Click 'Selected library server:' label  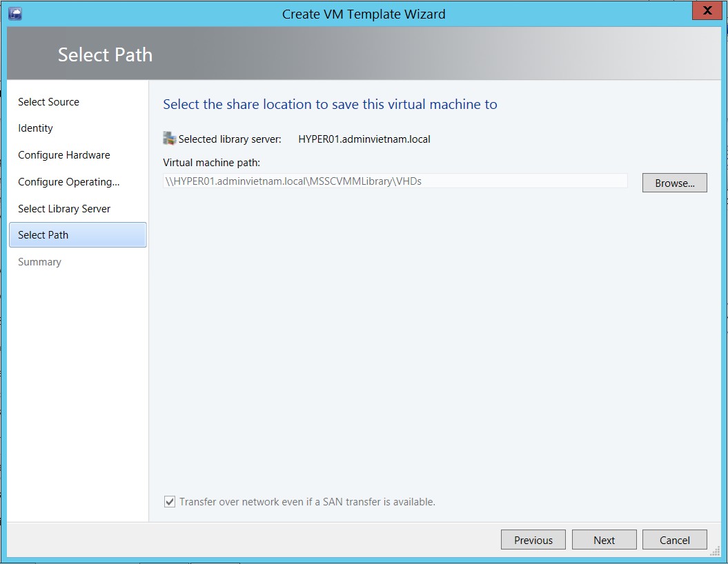click(x=230, y=139)
